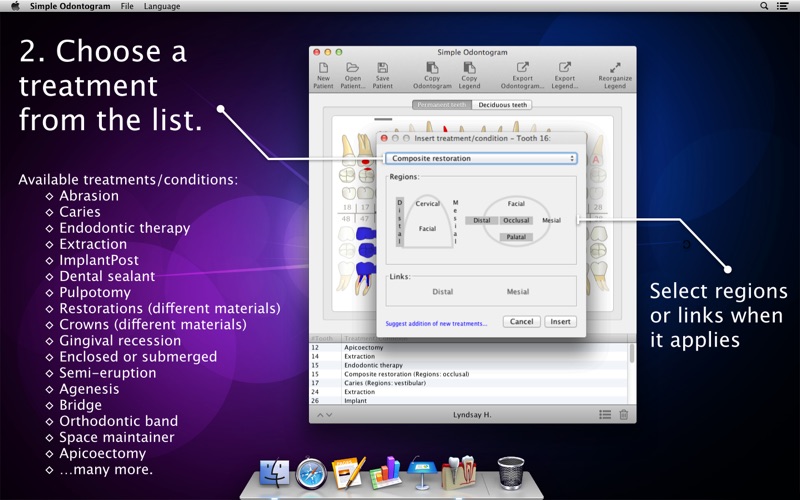The image size is (800, 500).
Task: Open the Language menu
Action: 162,6
